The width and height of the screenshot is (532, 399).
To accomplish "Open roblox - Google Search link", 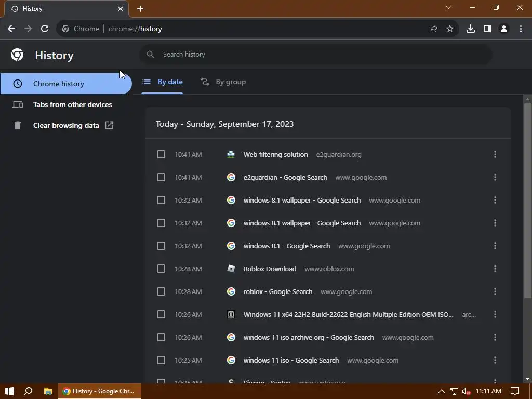I will (x=278, y=291).
